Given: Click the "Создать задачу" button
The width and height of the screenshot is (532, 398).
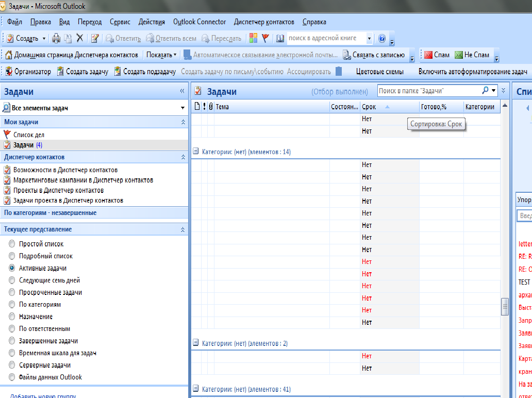Looking at the screenshot, I should (82, 72).
